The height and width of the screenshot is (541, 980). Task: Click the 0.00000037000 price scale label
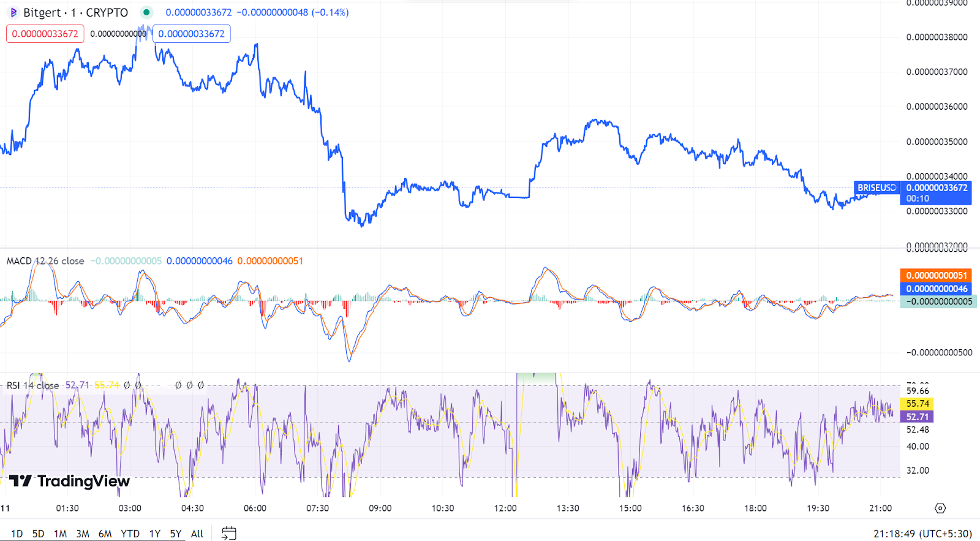937,72
